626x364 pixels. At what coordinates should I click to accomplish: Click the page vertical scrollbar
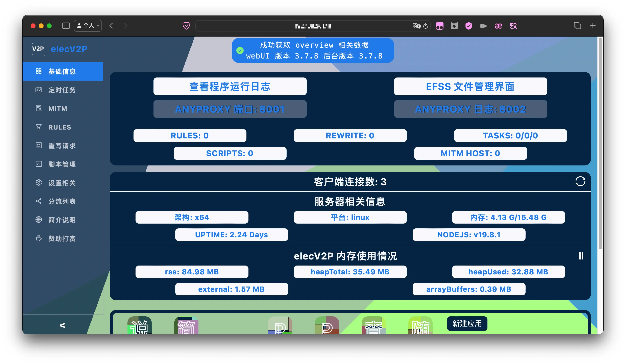[x=600, y=144]
